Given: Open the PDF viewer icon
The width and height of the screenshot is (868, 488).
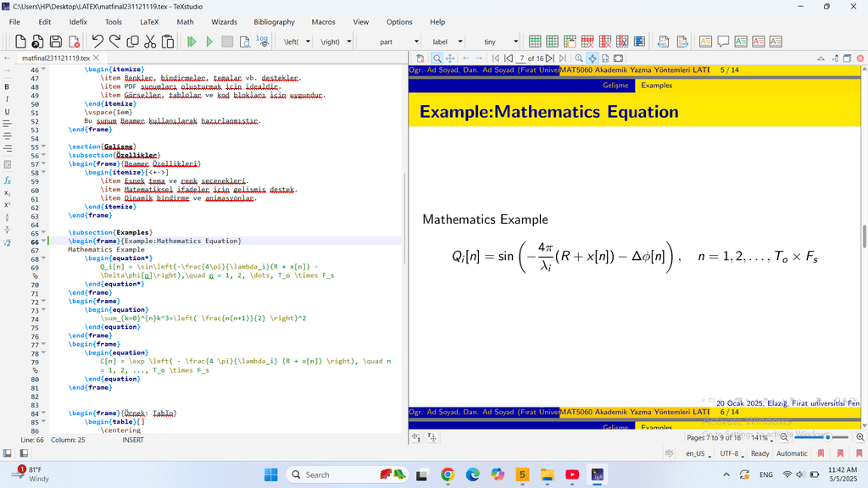Looking at the screenshot, I should coord(245,42).
